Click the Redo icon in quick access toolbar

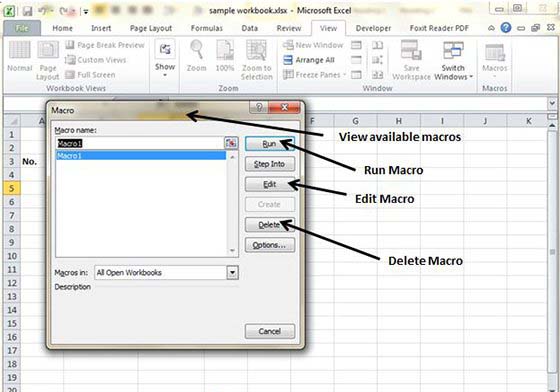tap(65, 11)
